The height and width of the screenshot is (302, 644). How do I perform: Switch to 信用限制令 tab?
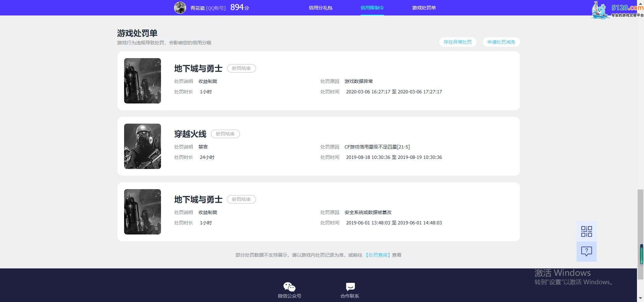(372, 8)
